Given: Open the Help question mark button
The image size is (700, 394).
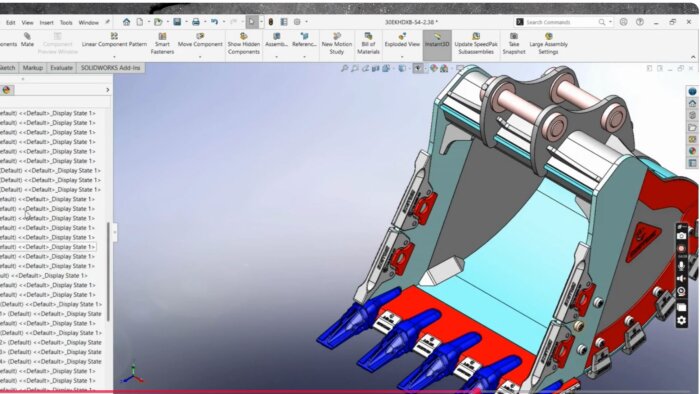Looking at the screenshot, I should 640,22.
